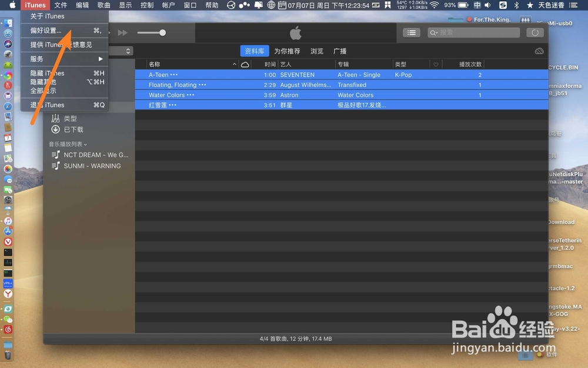
Task: Select the song row by SEVENTEEN
Action: 342,75
